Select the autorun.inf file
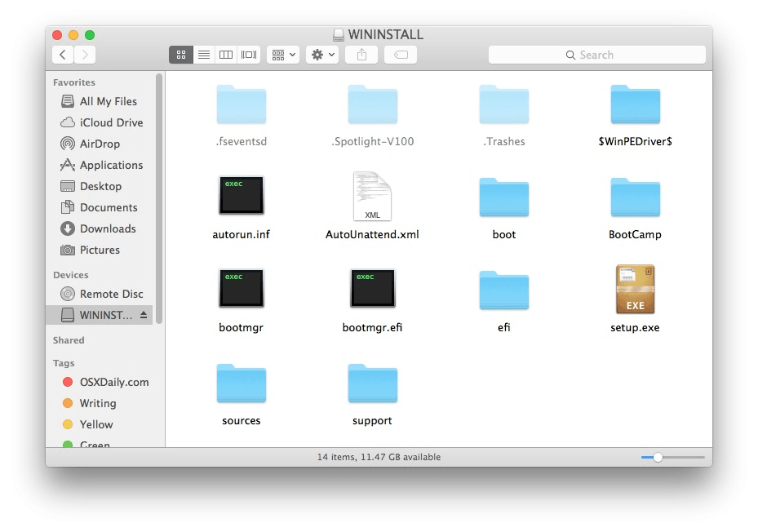Viewport: 758px width, 532px height. pyautogui.click(x=241, y=195)
